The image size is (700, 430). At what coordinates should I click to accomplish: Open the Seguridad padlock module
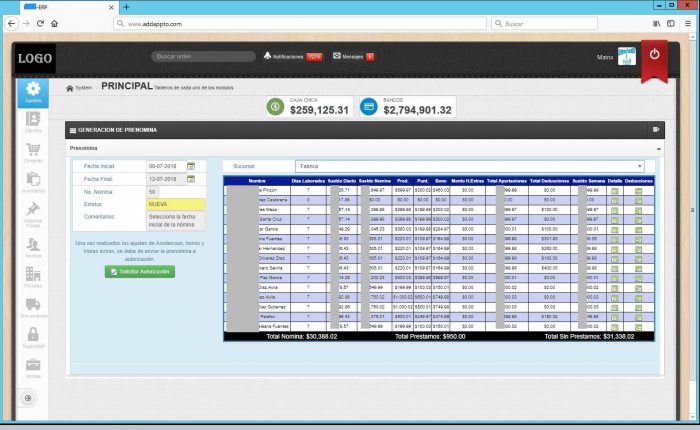[33, 337]
